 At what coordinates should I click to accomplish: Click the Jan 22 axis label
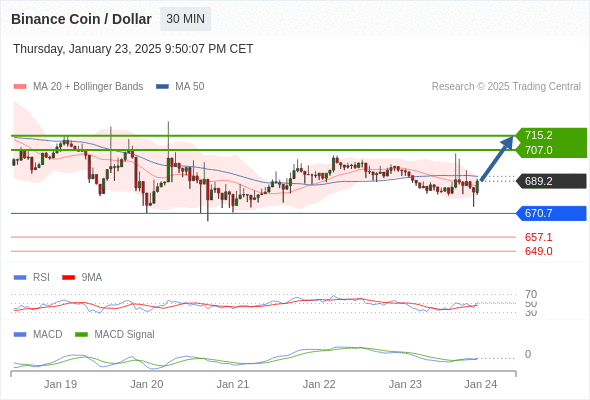pos(319,384)
